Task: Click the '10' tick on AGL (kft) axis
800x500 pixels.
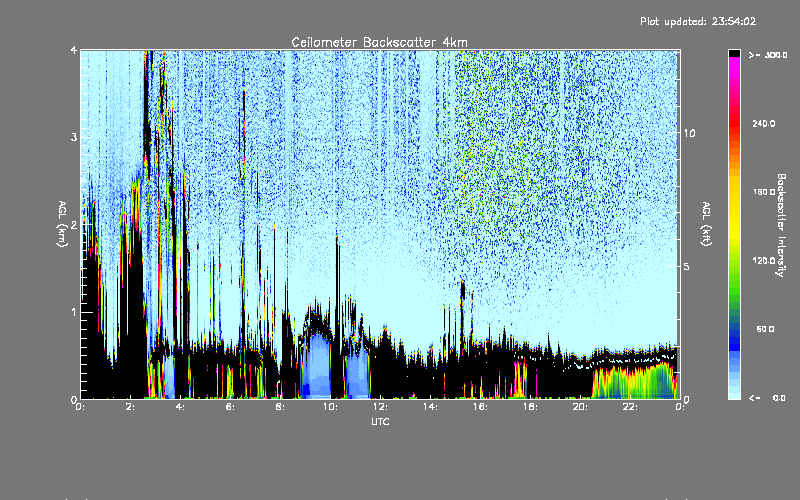Action: 689,133
